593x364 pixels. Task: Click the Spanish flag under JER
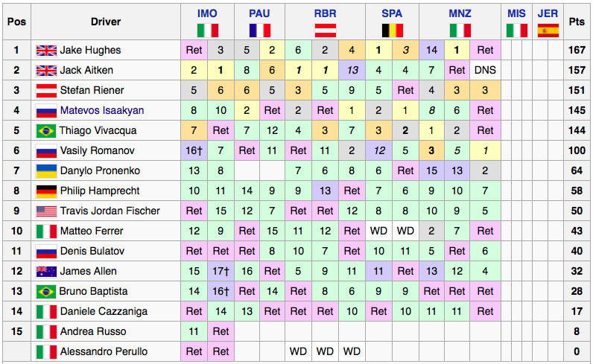pos(548,31)
